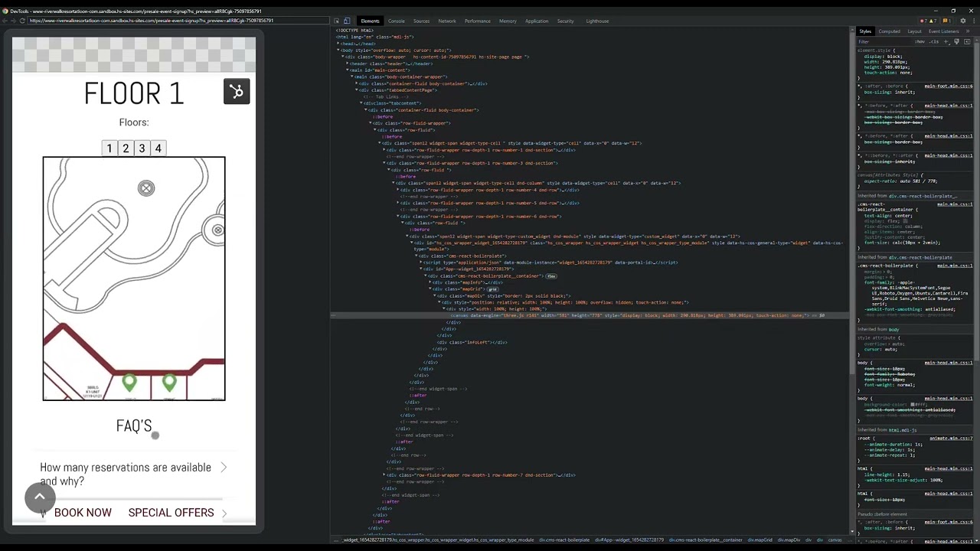Select floor 4 button

[x=158, y=148]
